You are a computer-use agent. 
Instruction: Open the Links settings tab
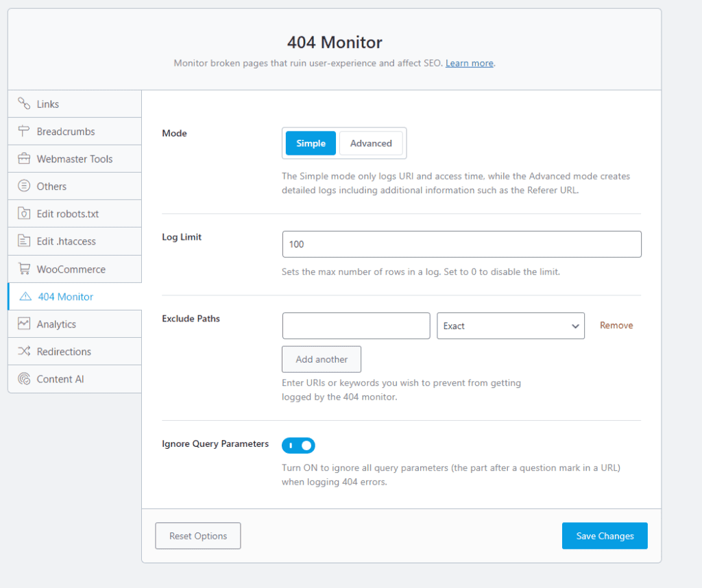(75, 103)
